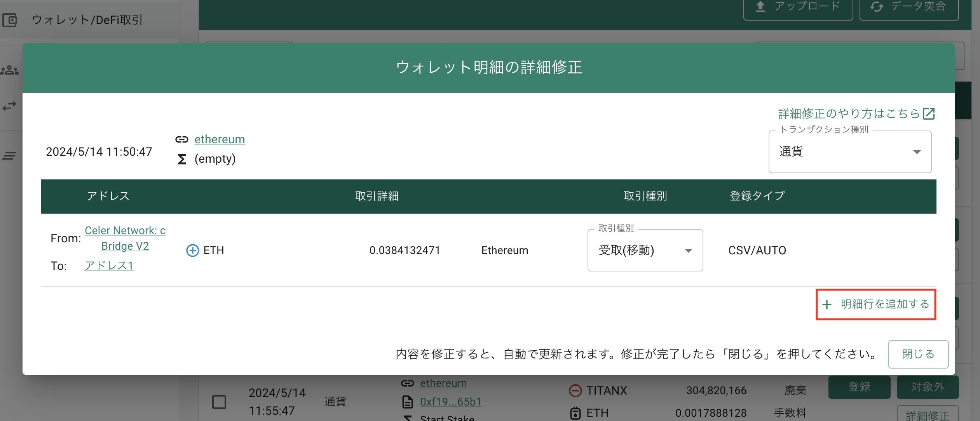Open the Celer Network: cBridge V2 address link
The height and width of the screenshot is (421, 980).
point(125,238)
